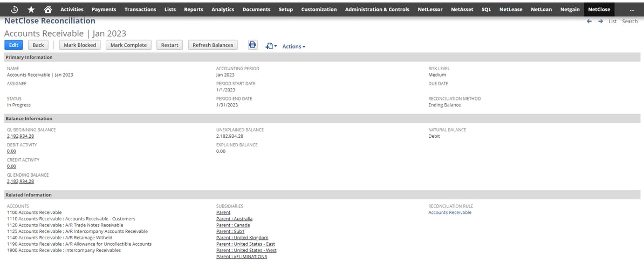The height and width of the screenshot is (262, 644).
Task: Open Administration & Controls menu
Action: coord(377,9)
